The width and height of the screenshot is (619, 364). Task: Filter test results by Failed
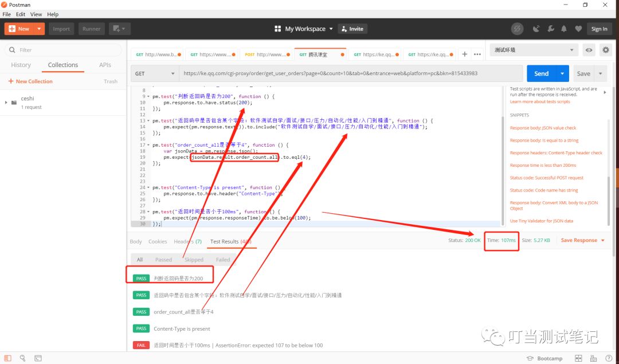tap(222, 259)
